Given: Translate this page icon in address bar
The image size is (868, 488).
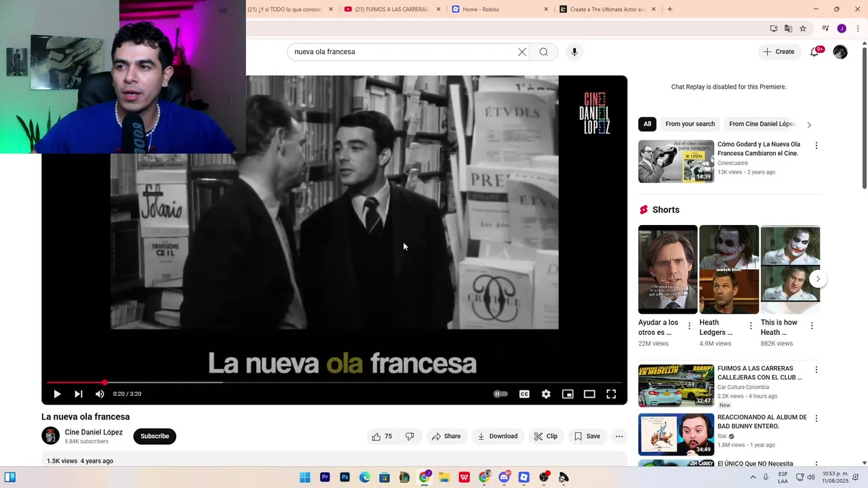Looking at the screenshot, I should [788, 28].
